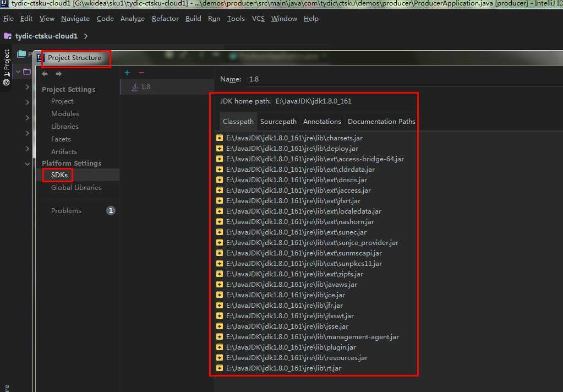The width and height of the screenshot is (563, 392).
Task: Open the Refactor menu
Action: coord(165,19)
